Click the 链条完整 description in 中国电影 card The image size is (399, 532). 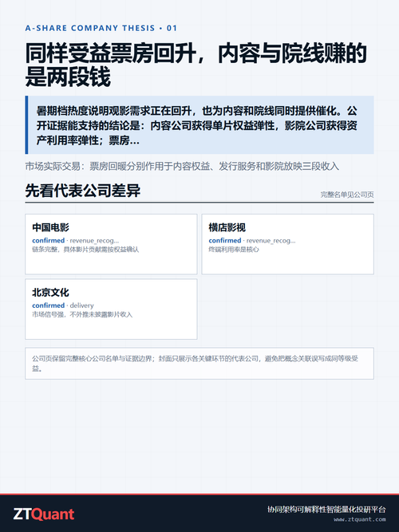[85, 250]
